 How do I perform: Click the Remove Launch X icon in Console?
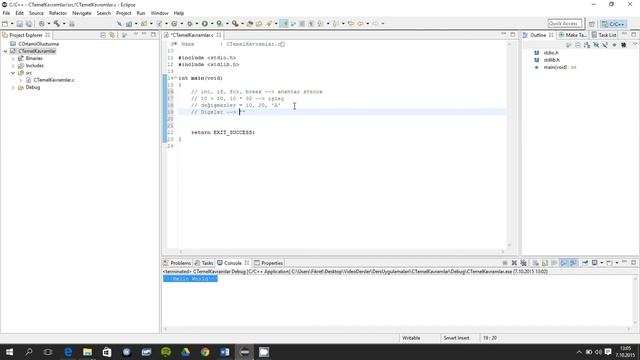point(514,263)
